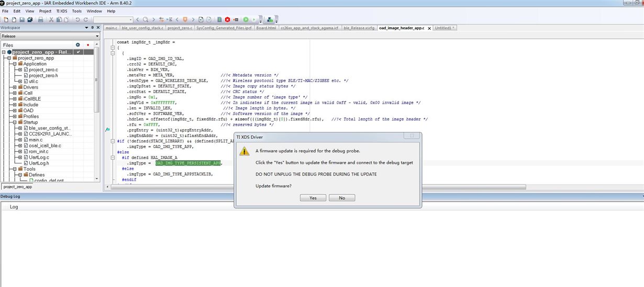The height and width of the screenshot is (287, 644).
Task: Switch to SysConfig_Generated_Files.ipcf tab
Action: [224, 27]
